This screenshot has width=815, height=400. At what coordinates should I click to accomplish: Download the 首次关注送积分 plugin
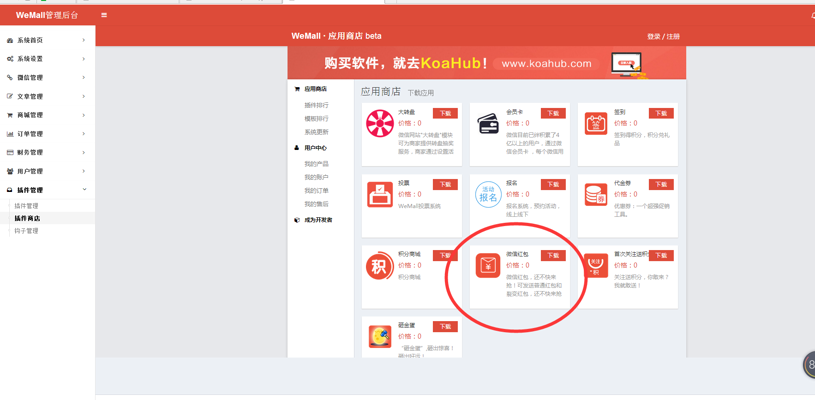[x=661, y=256]
